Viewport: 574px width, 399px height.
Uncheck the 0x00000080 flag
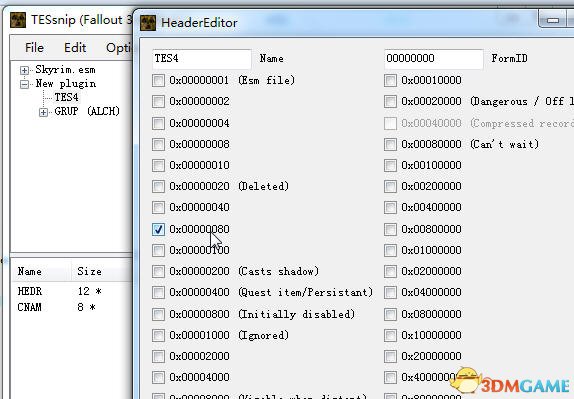pos(159,230)
